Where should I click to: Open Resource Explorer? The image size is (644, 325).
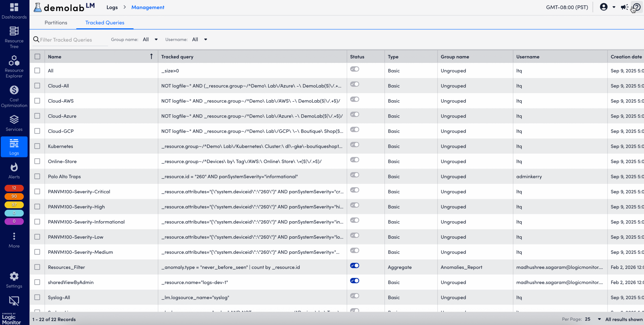tap(14, 65)
